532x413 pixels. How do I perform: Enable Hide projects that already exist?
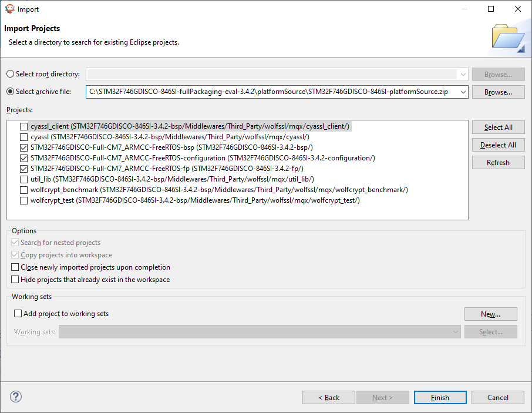15,279
